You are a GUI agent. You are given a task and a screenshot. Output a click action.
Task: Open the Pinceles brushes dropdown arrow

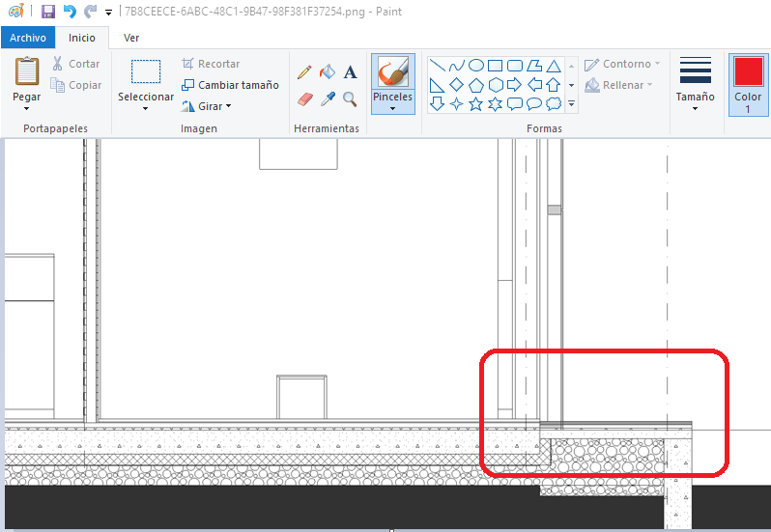(393, 108)
